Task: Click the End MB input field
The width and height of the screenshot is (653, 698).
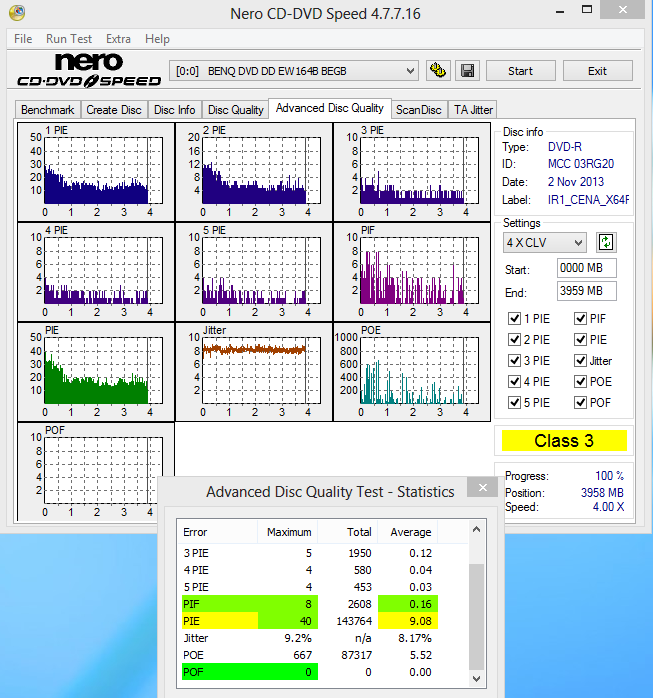Action: point(587,291)
